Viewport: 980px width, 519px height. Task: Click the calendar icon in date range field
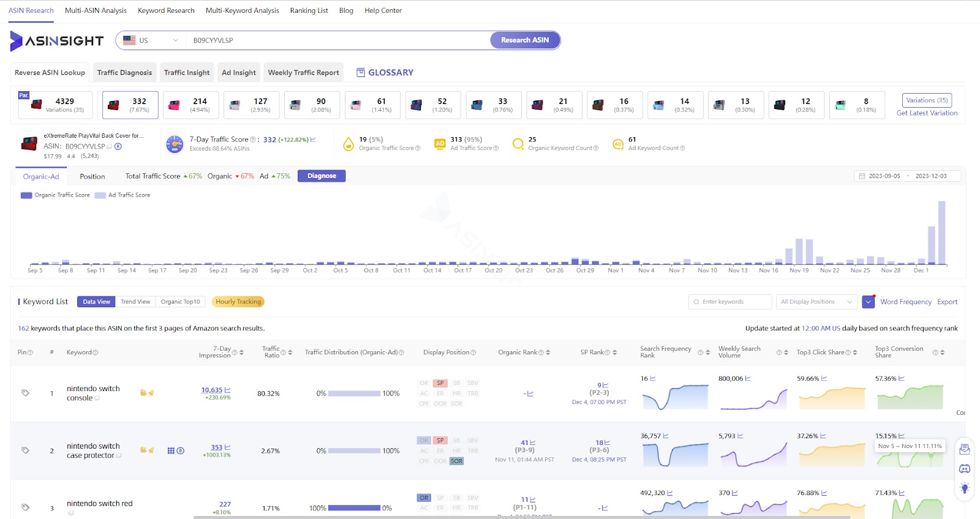click(862, 176)
